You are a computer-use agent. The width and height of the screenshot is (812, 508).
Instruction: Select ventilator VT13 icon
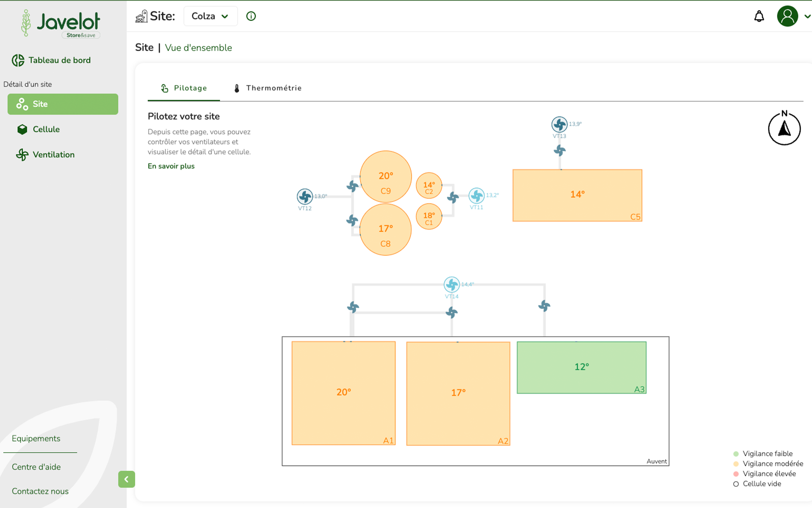coord(559,125)
